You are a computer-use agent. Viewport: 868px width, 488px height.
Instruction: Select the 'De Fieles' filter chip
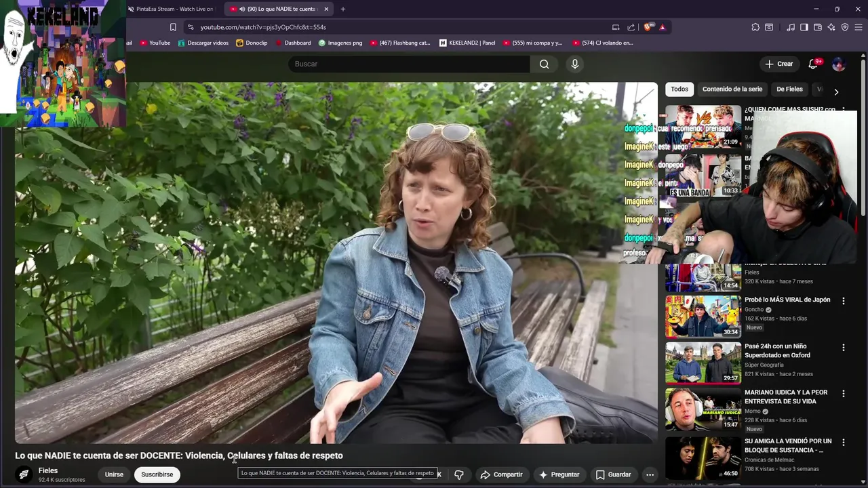pos(789,89)
